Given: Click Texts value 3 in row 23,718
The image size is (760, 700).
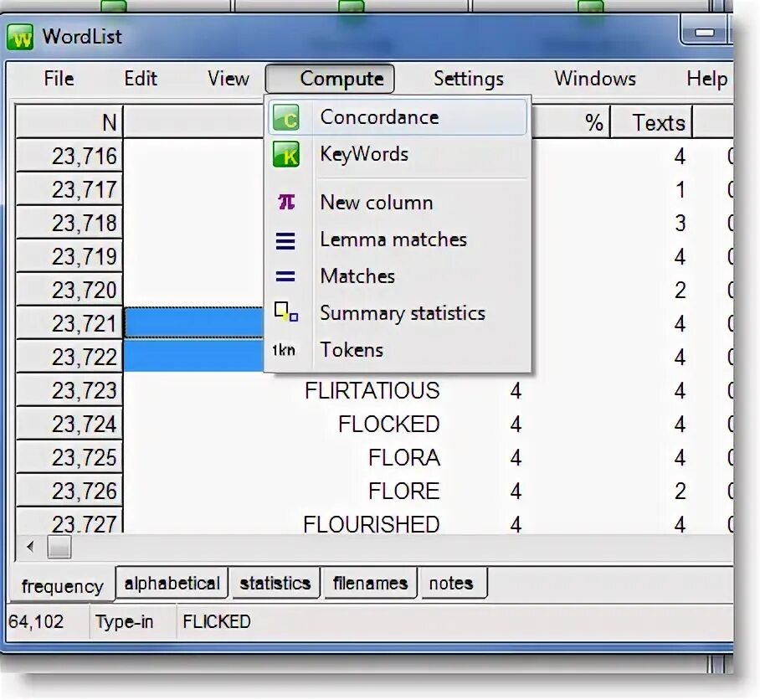Looking at the screenshot, I should [x=680, y=224].
